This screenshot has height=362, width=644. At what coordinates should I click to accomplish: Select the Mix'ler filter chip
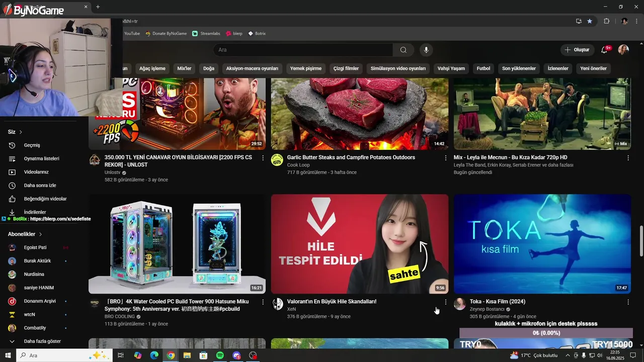coord(184,68)
